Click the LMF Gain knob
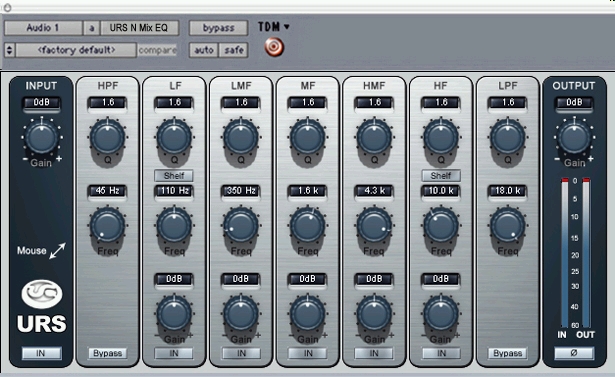The width and height of the screenshot is (615, 377). 241,314
